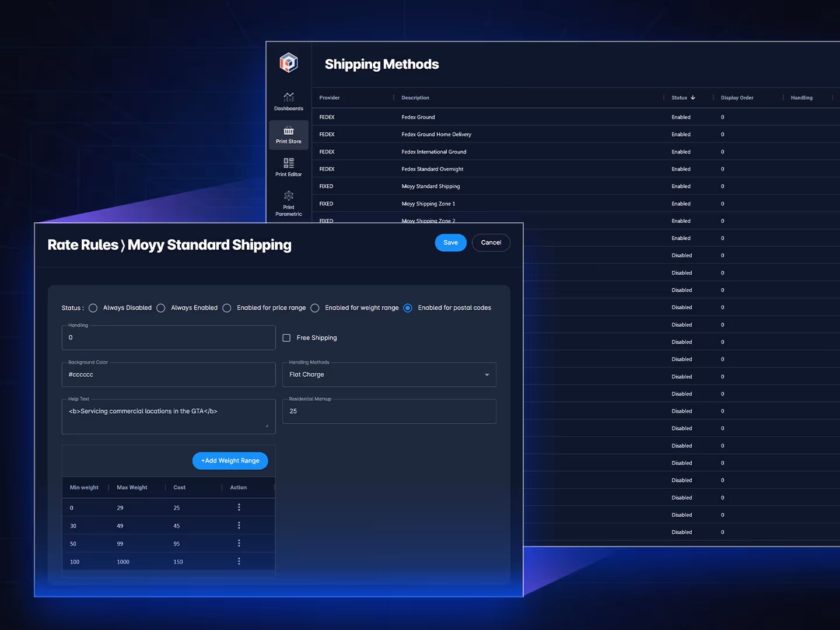Click the Provider column header
This screenshot has height=630, width=840.
[329, 97]
